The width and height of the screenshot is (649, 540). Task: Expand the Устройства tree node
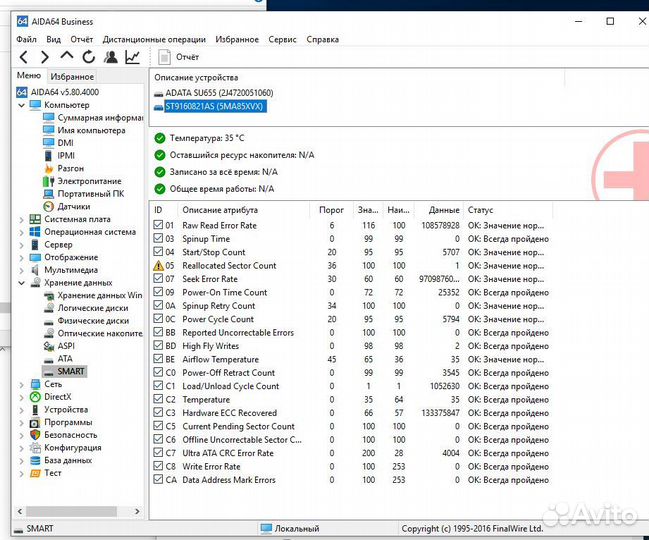tap(22, 410)
